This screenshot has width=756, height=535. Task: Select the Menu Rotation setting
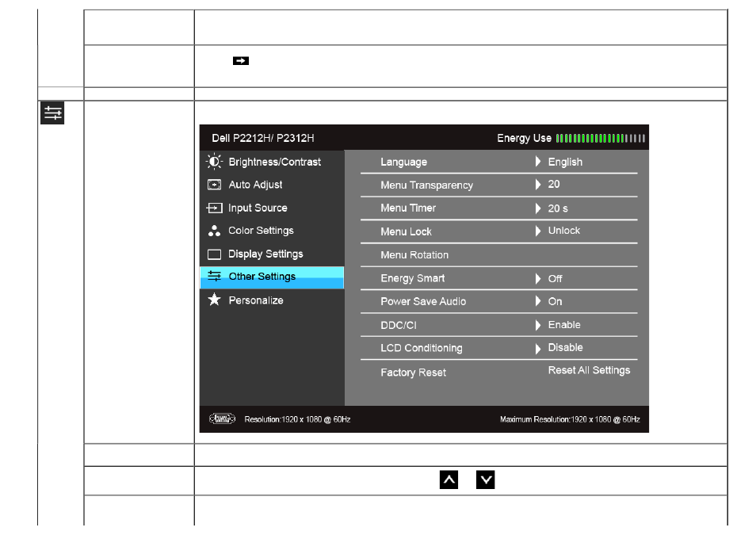coord(499,254)
